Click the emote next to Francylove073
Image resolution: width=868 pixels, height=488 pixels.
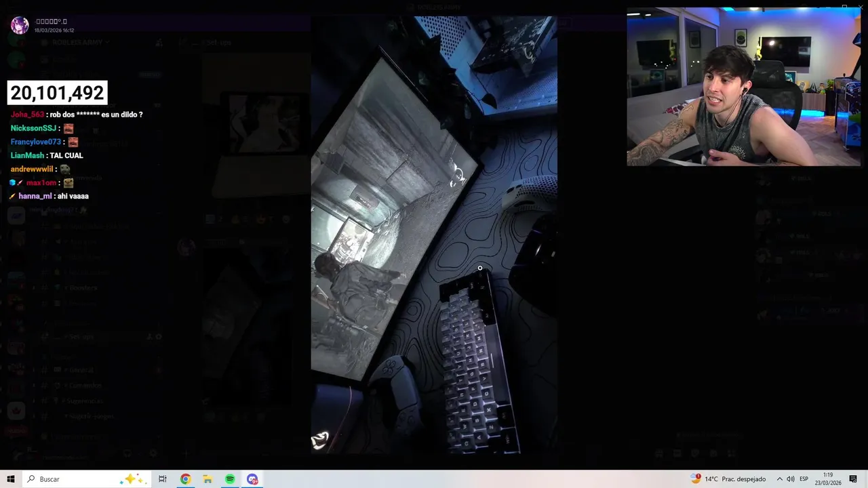[x=73, y=142]
